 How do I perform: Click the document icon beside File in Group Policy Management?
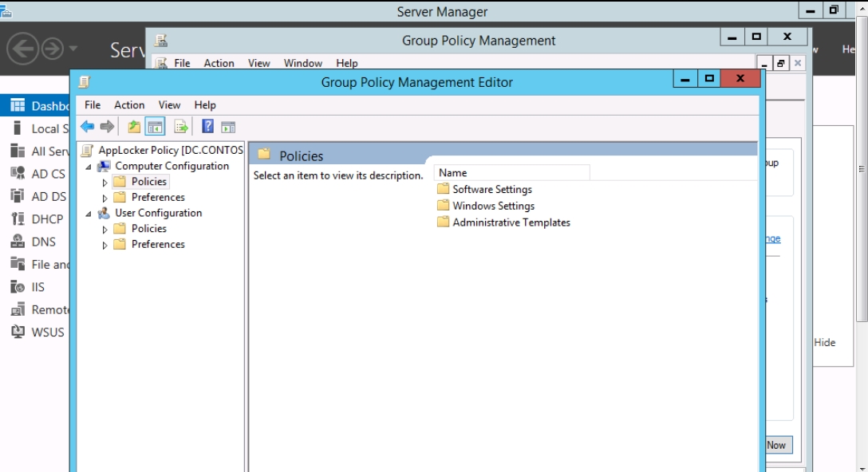point(161,62)
